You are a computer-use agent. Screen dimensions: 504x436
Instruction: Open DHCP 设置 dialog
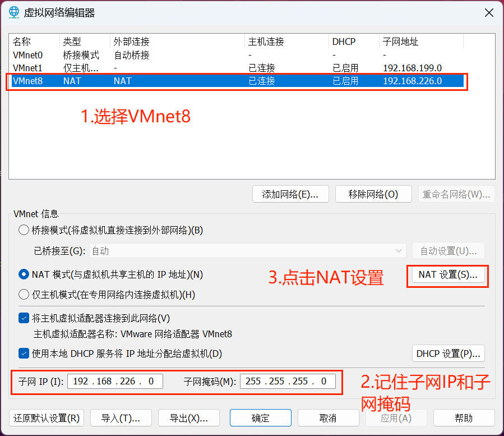448,354
